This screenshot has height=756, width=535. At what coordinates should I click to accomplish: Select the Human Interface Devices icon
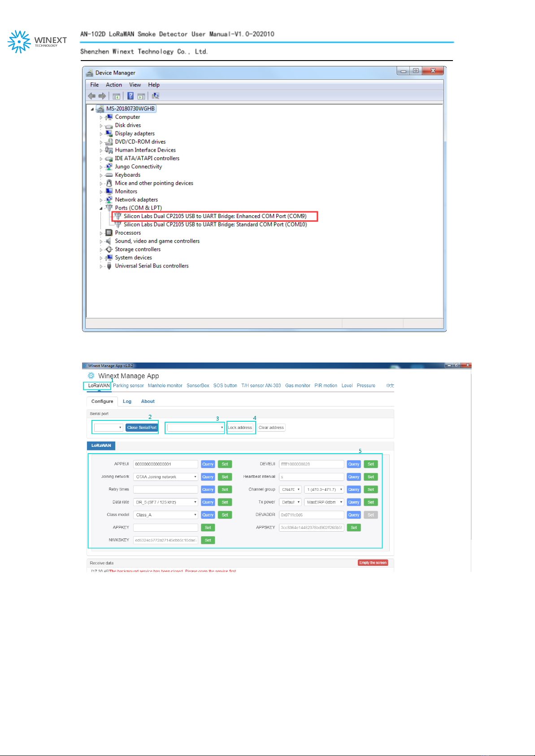click(x=109, y=150)
